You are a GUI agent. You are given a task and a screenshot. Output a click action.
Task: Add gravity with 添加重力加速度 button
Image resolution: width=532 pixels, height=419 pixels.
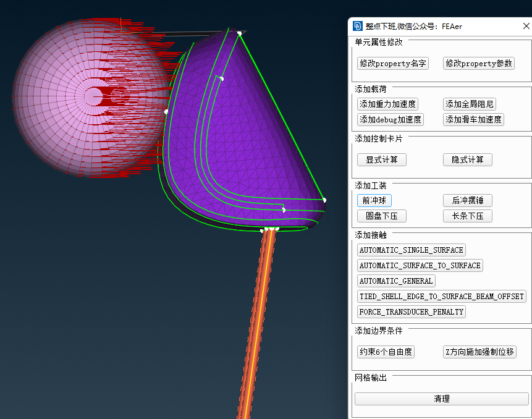pyautogui.click(x=387, y=104)
